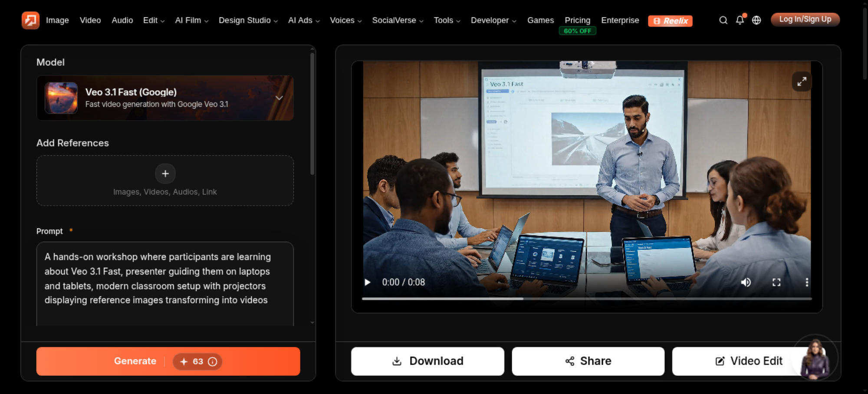Expand the Edit menu

coord(154,20)
